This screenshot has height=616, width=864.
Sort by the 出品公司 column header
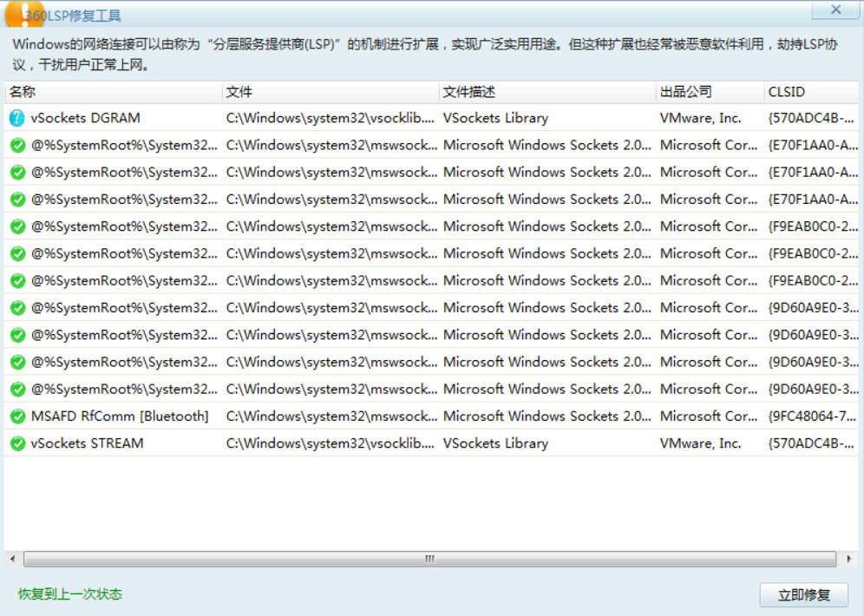click(x=710, y=92)
